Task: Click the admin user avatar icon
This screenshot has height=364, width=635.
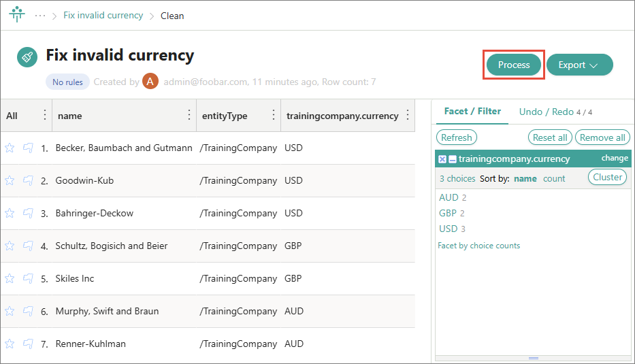Action: pos(150,82)
